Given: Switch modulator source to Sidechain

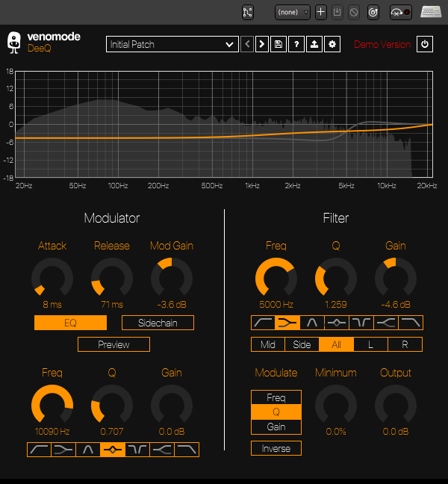Looking at the screenshot, I should click(157, 323).
